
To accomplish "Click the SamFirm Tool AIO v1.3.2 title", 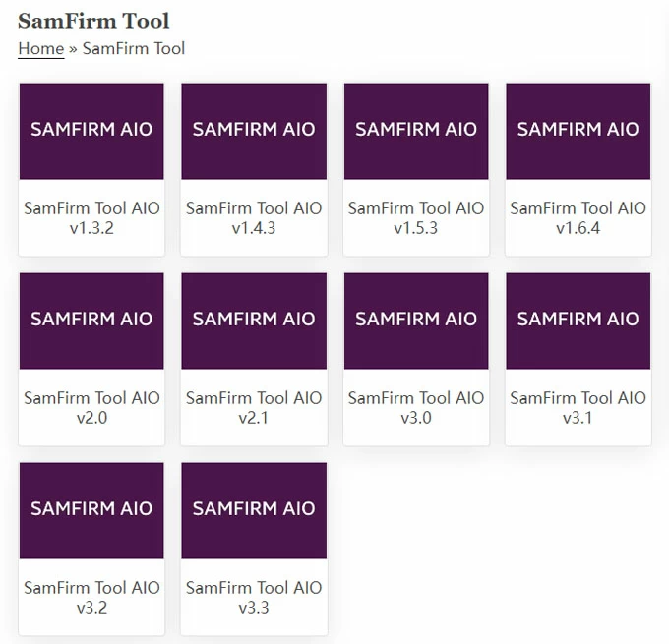I will [x=91, y=218].
